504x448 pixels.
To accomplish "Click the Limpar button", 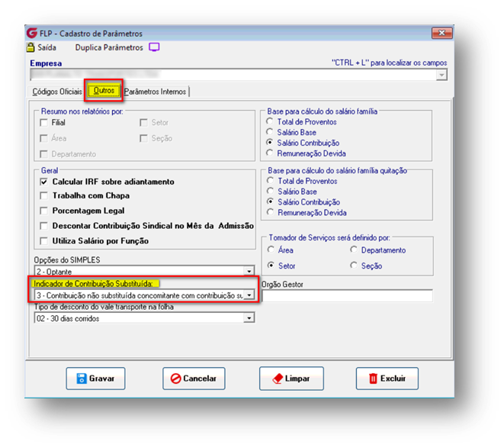I will coord(291,379).
